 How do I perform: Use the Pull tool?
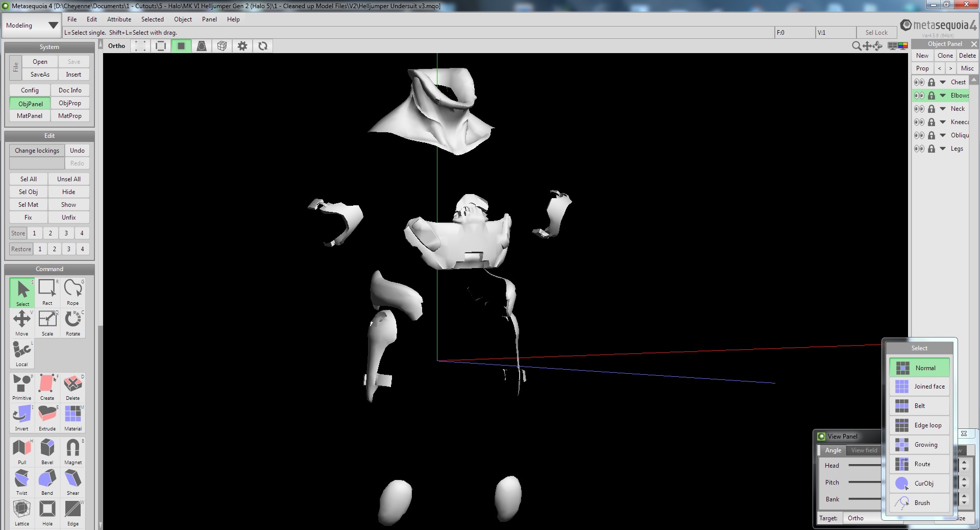point(22,452)
